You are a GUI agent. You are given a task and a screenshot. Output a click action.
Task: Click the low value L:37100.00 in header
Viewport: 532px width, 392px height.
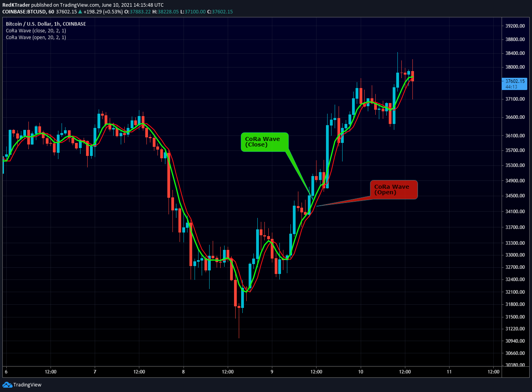pos(193,12)
